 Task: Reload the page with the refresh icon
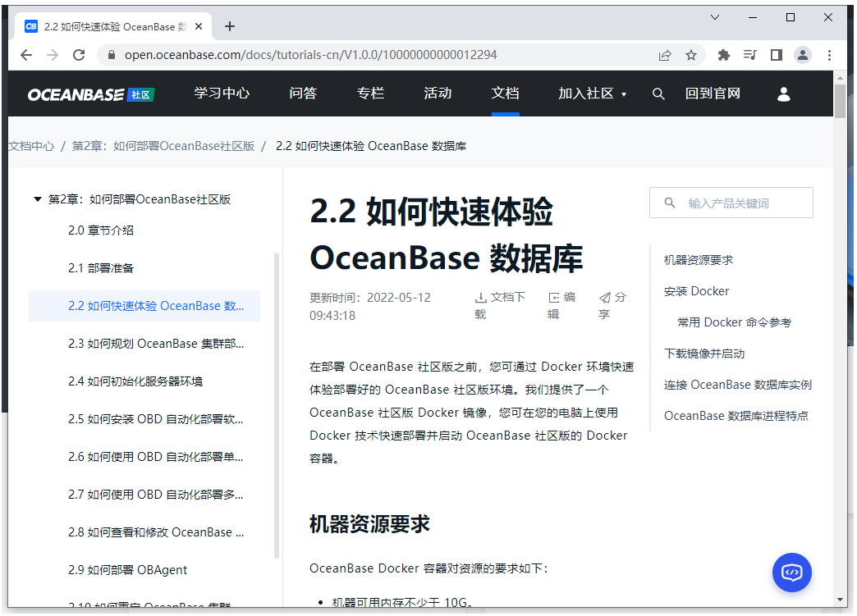pos(79,55)
